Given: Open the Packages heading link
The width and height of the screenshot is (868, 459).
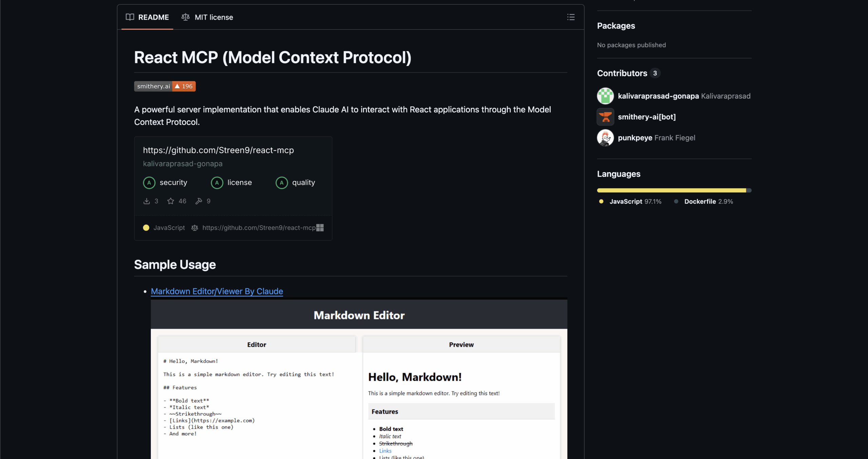Looking at the screenshot, I should 616,26.
